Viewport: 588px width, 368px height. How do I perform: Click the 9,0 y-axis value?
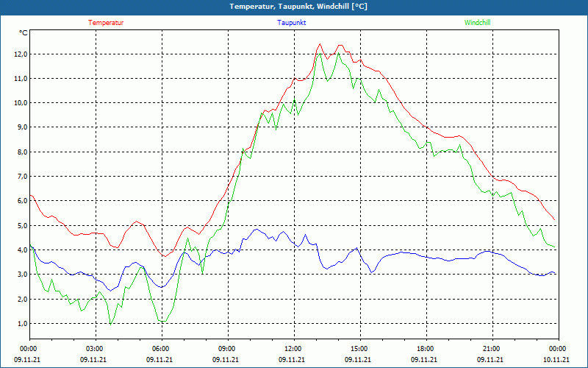(22, 127)
